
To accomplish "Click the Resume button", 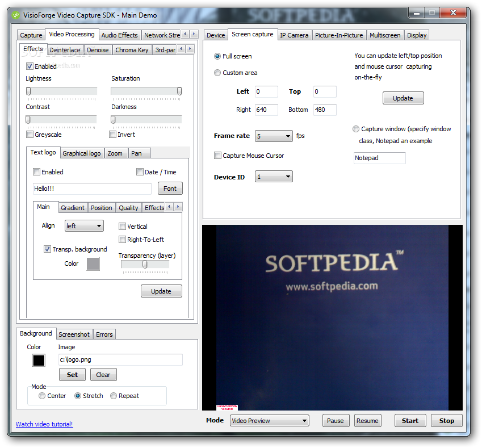I will (x=368, y=421).
